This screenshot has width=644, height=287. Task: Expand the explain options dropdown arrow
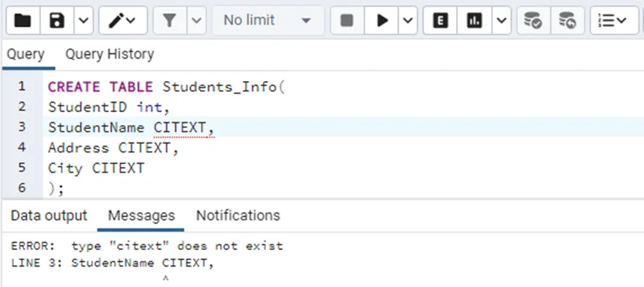(502, 20)
